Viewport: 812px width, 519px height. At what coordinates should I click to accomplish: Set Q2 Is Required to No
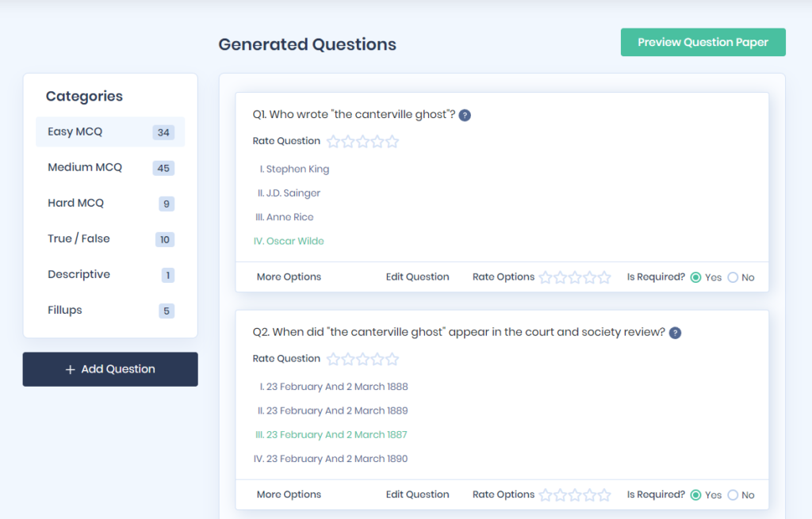pyautogui.click(x=733, y=495)
